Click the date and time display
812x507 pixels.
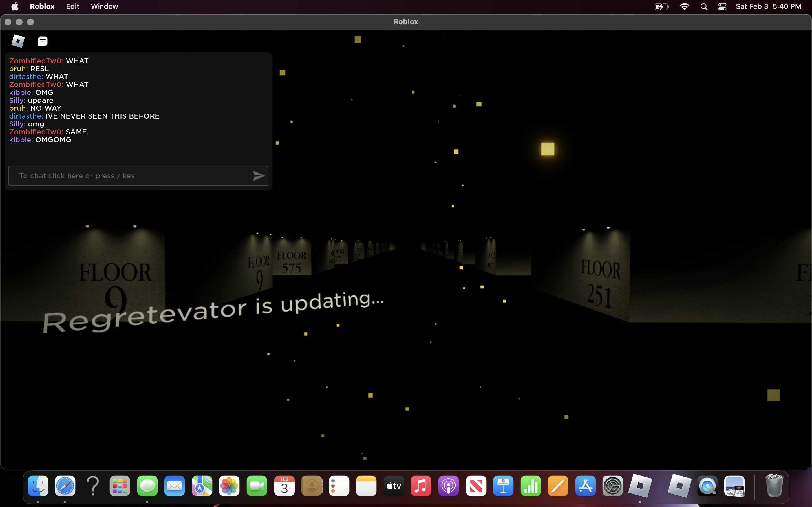(768, 6)
